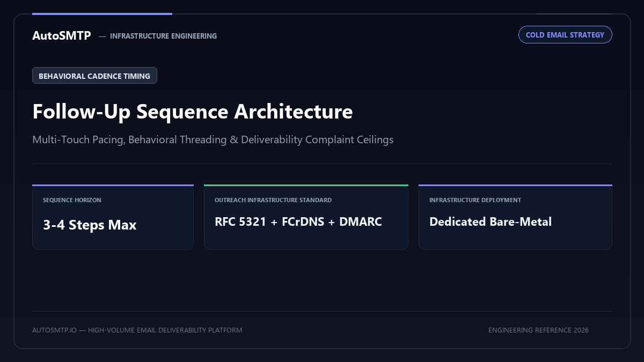Click the COLD EMAIL STRATEGY pill badge
Viewport: 644px width, 362px height.
[x=565, y=35]
